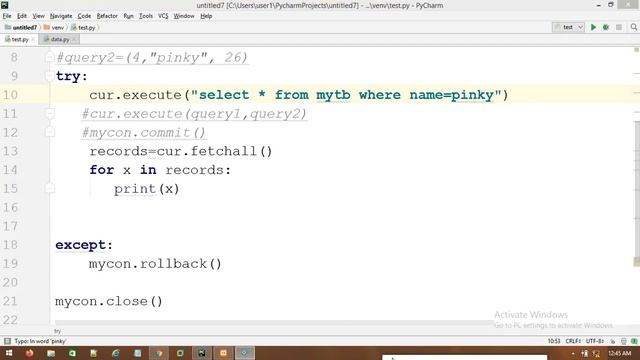Click the Stop square button in toolbar

click(619, 27)
